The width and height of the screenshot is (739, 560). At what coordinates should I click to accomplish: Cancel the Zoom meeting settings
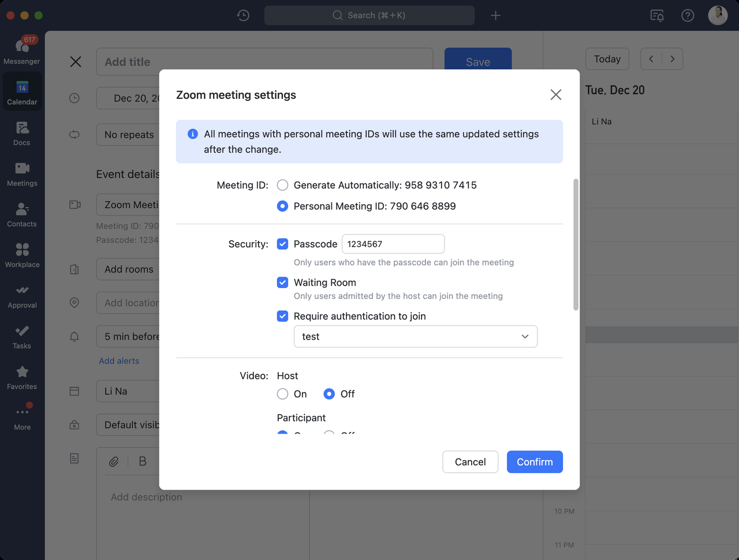(x=470, y=462)
